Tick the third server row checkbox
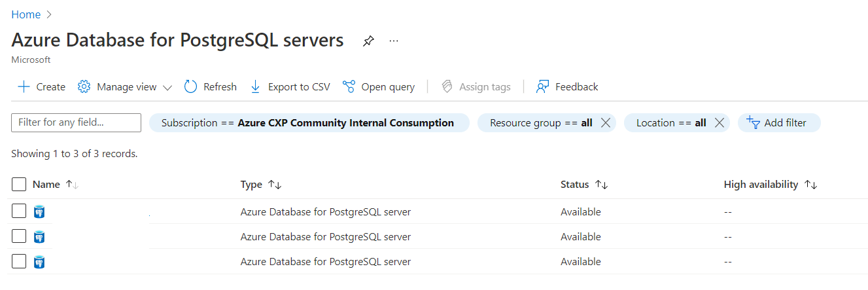868x290 pixels. tap(19, 261)
